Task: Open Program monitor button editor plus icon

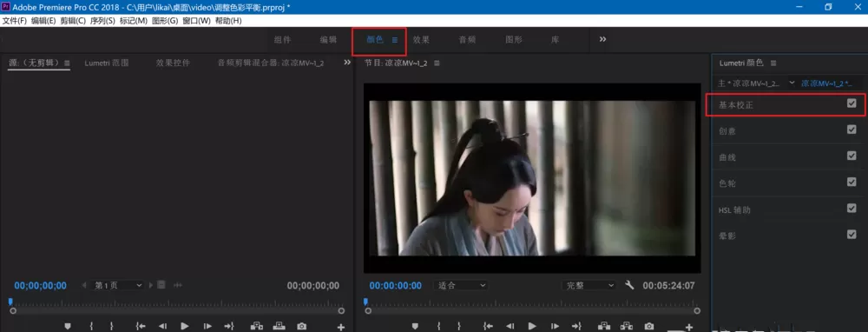Action: click(x=688, y=328)
